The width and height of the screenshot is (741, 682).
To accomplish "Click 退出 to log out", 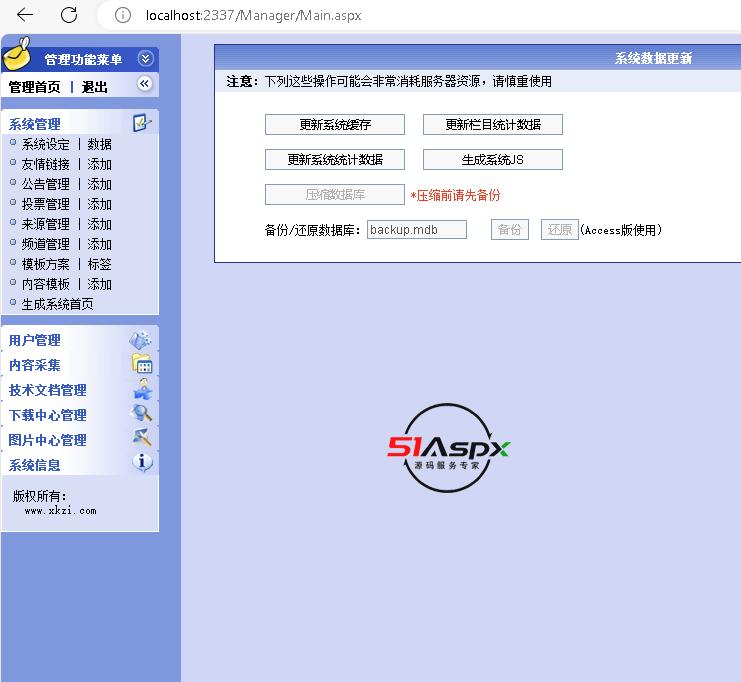I will point(95,87).
